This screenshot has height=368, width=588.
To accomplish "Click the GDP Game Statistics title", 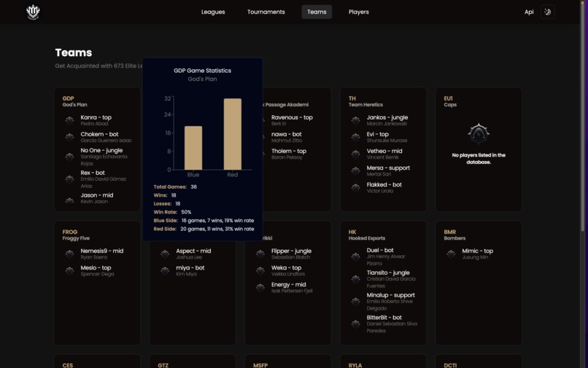I will pyautogui.click(x=203, y=71).
